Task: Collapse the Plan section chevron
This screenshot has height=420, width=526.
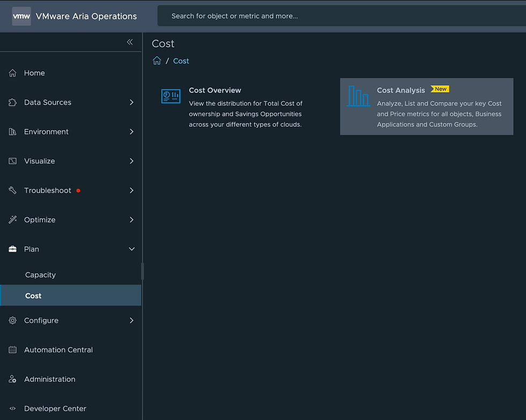Action: click(x=131, y=249)
